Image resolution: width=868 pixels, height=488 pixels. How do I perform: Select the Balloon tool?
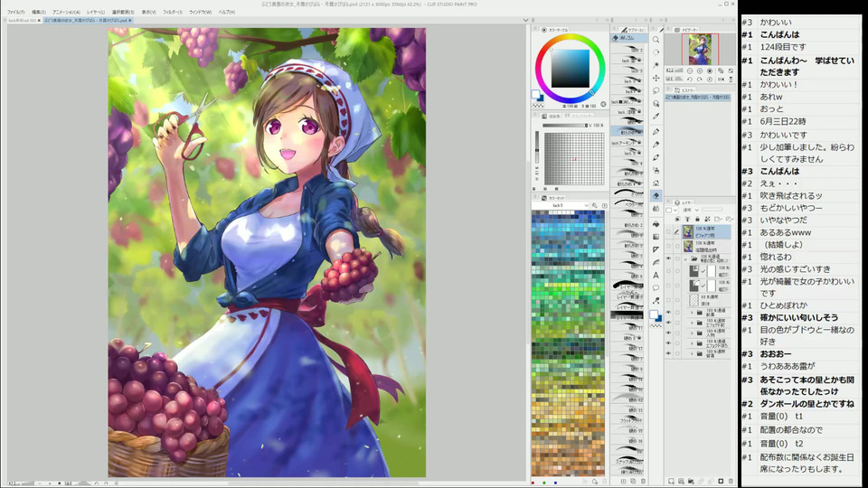tap(656, 287)
